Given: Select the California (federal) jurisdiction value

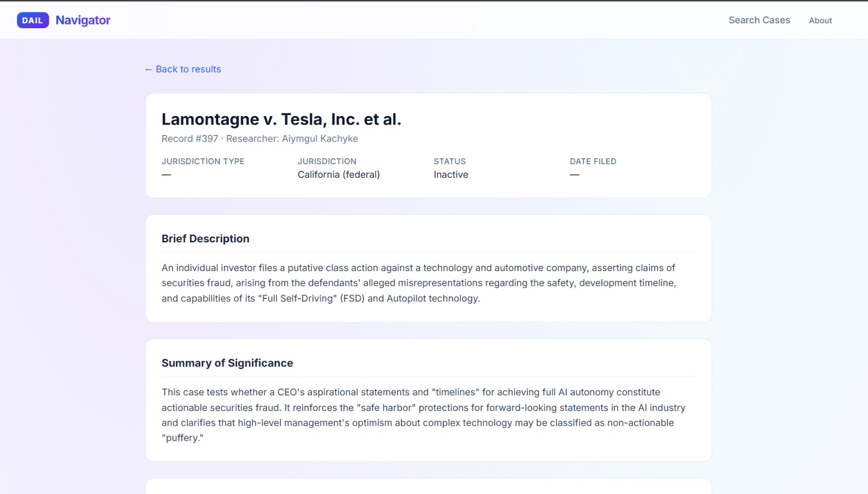Looking at the screenshot, I should click(x=339, y=175).
